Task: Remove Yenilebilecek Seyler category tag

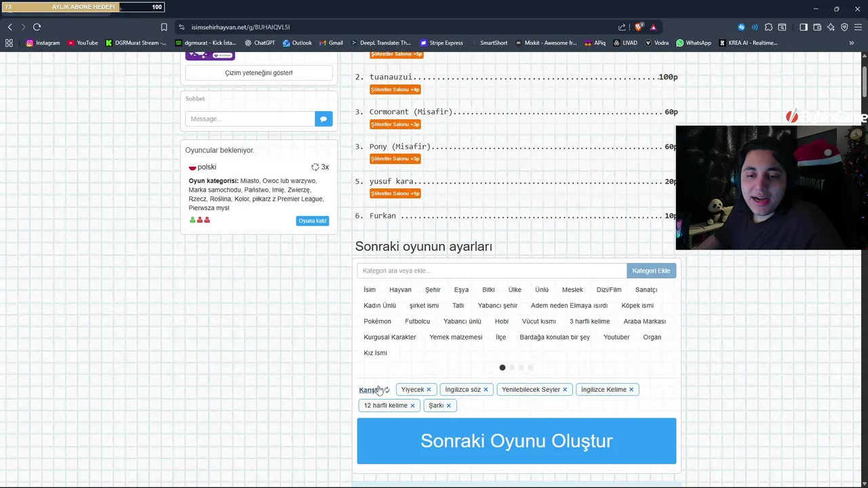Action: (x=565, y=390)
